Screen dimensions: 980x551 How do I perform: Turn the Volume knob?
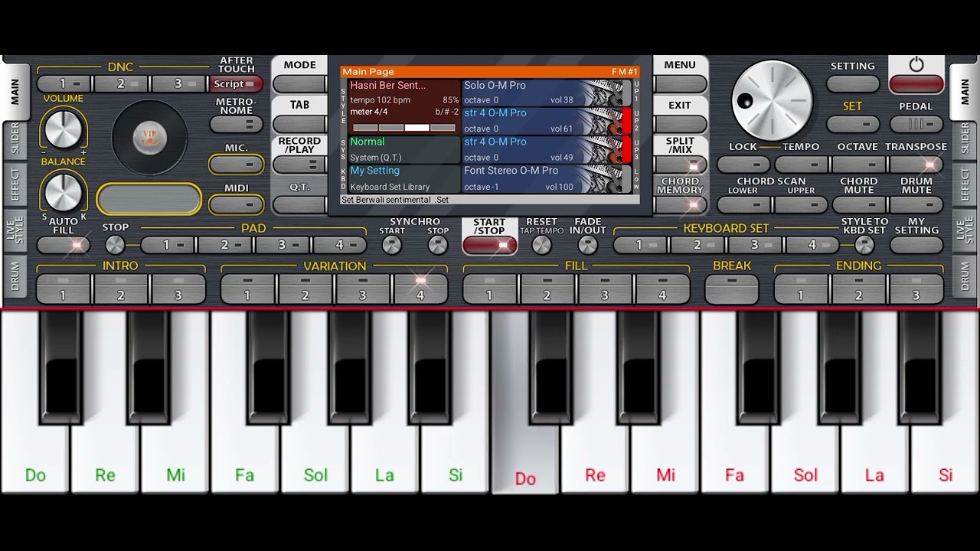pyautogui.click(x=63, y=129)
